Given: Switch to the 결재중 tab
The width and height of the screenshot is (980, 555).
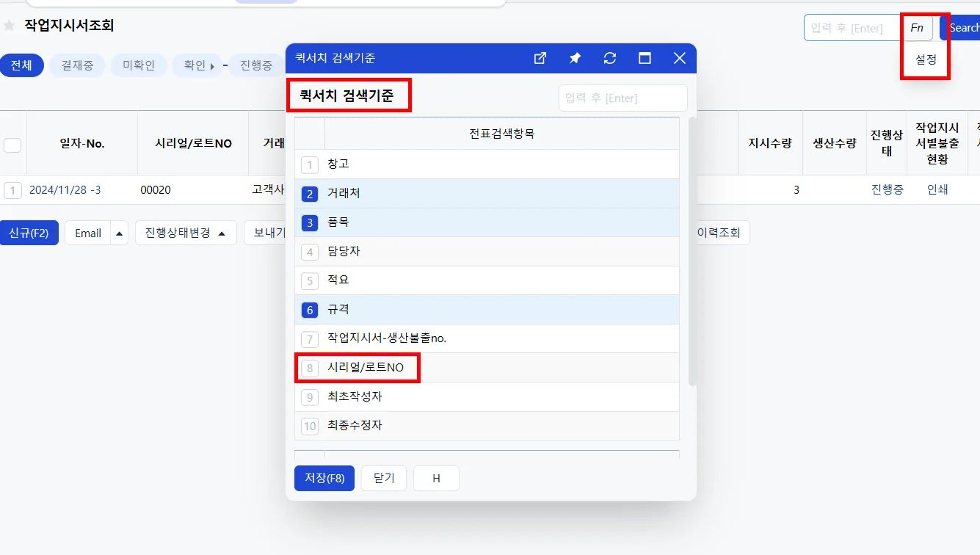Looking at the screenshot, I should coord(77,65).
